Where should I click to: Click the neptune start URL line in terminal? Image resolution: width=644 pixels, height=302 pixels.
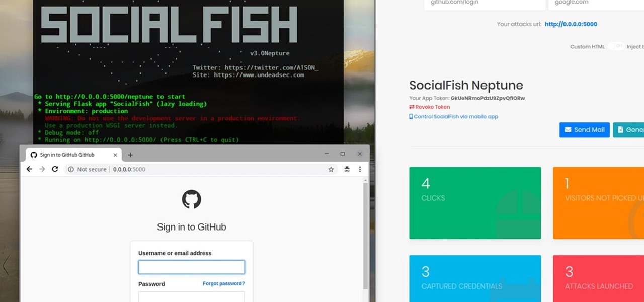110,97
